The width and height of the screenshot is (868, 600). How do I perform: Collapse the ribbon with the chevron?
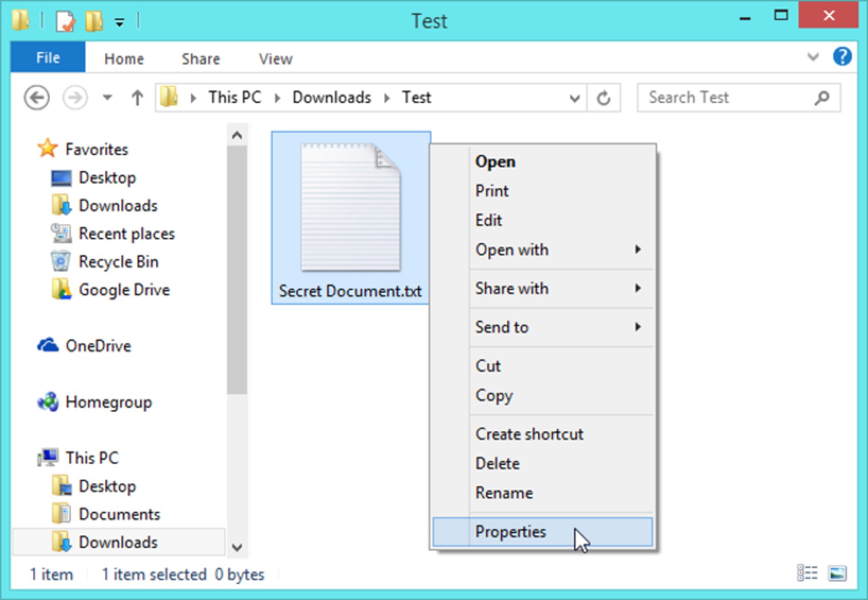click(812, 56)
